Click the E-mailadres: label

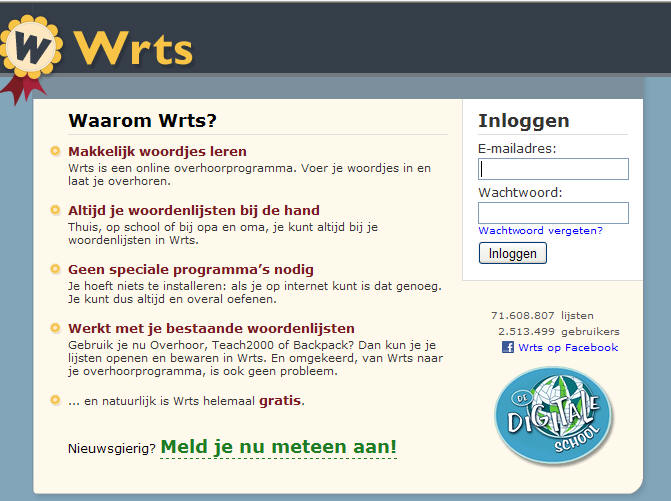coord(517,148)
